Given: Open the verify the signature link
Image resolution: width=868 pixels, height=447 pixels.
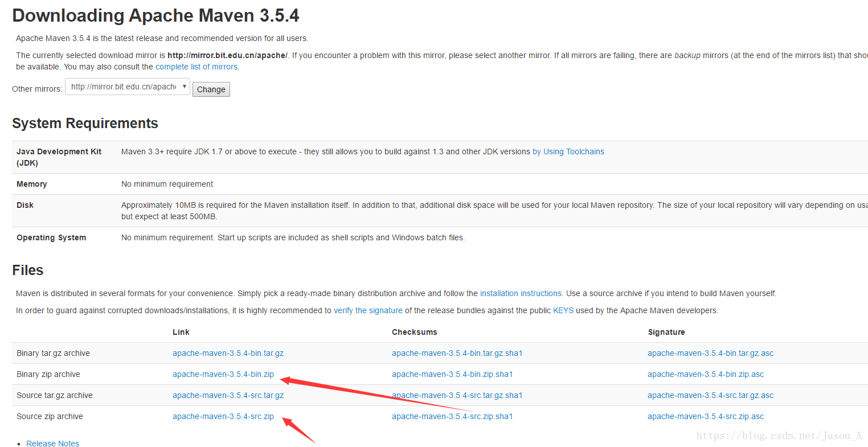Looking at the screenshot, I should tap(368, 310).
